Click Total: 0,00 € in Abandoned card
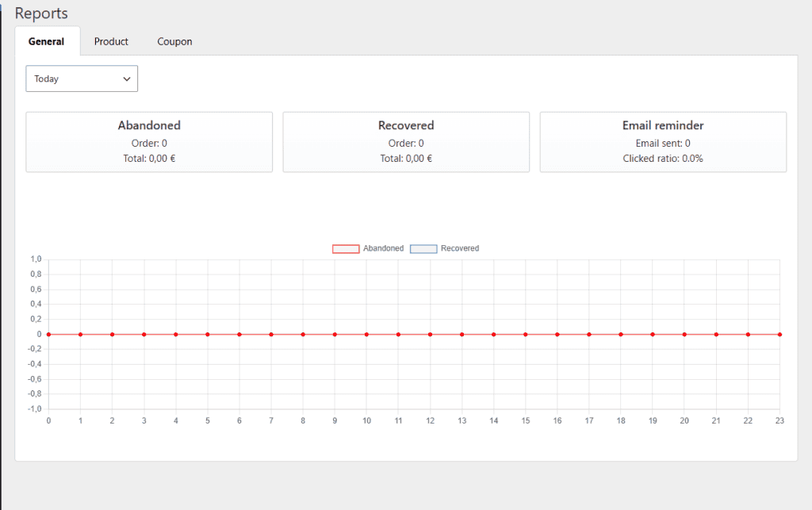The width and height of the screenshot is (812, 510). (x=149, y=159)
